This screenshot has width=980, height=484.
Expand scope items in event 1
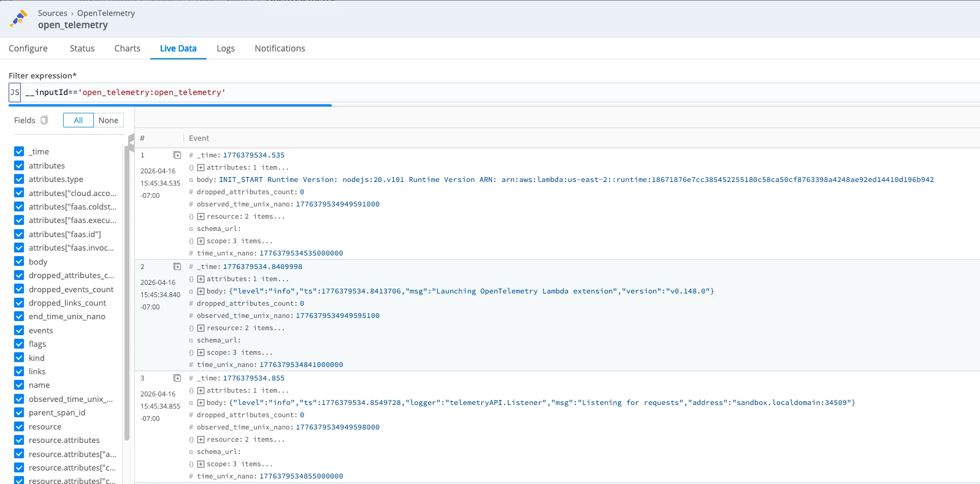[201, 241]
